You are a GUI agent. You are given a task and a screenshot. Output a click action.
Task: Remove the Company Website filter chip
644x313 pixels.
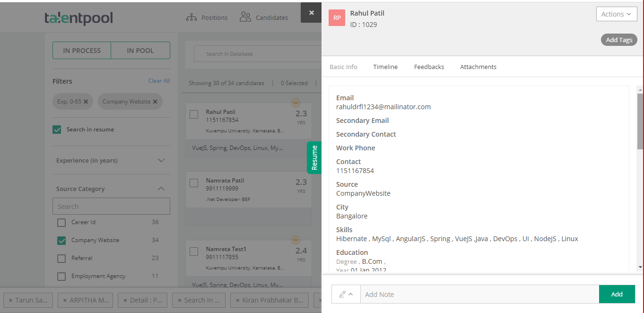click(155, 101)
